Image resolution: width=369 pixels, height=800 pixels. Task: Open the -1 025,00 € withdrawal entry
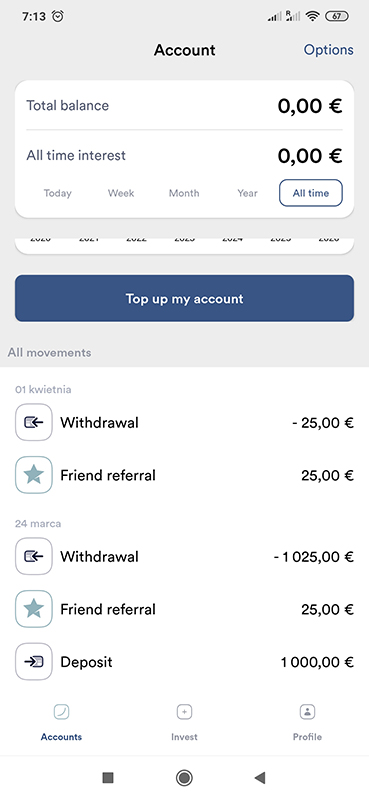coord(184,556)
